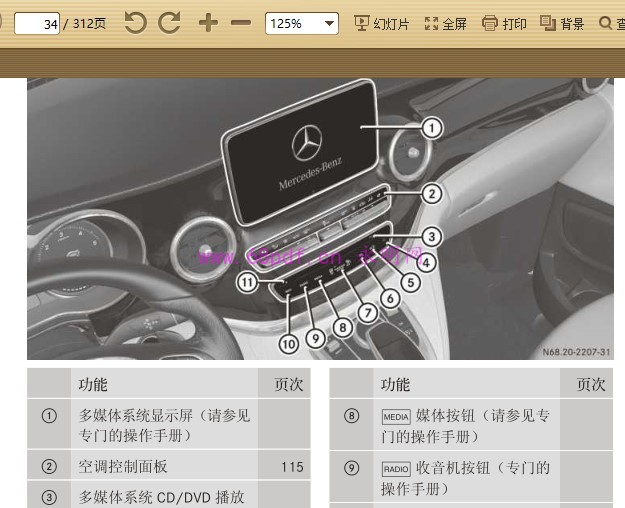
Task: Zoom out with the minus icon
Action: [x=241, y=23]
